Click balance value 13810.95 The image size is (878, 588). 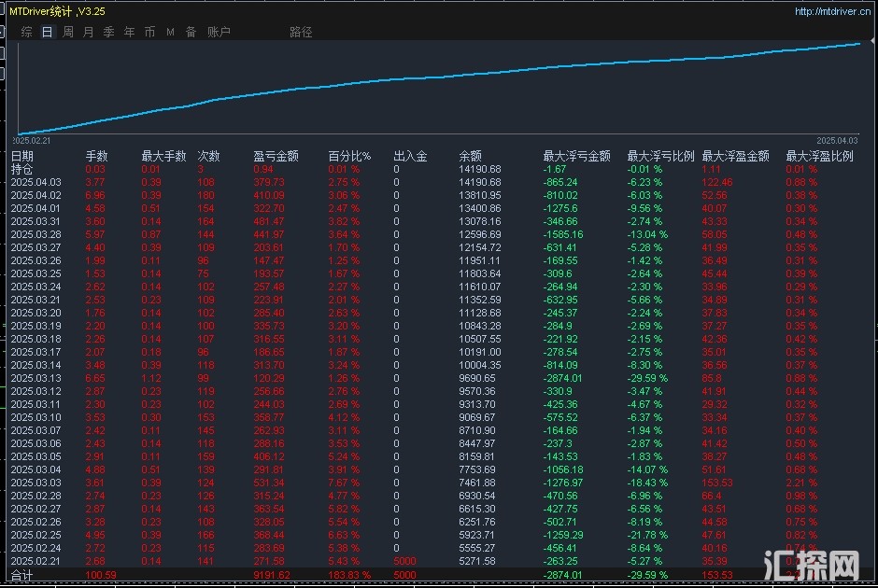(x=480, y=195)
